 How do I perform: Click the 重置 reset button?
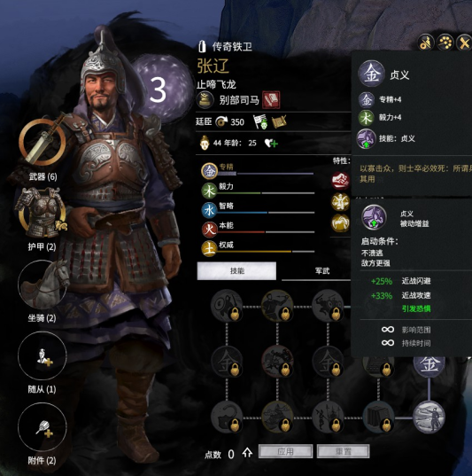click(343, 451)
